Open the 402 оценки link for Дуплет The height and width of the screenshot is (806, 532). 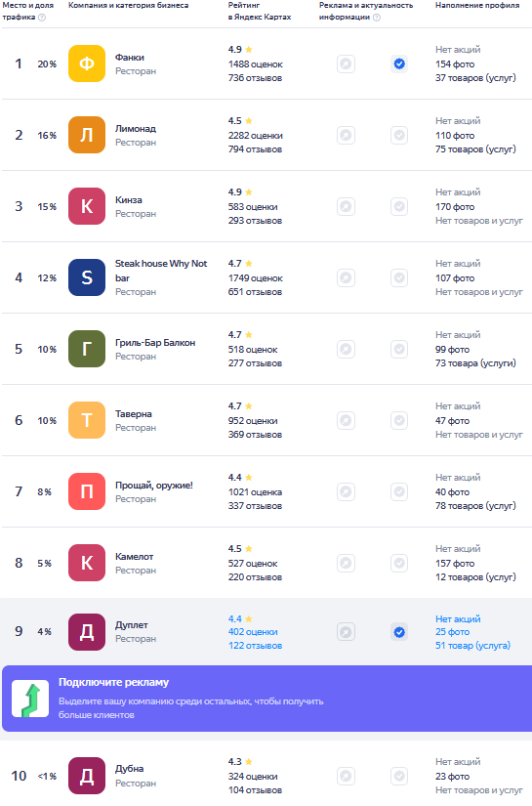253,632
